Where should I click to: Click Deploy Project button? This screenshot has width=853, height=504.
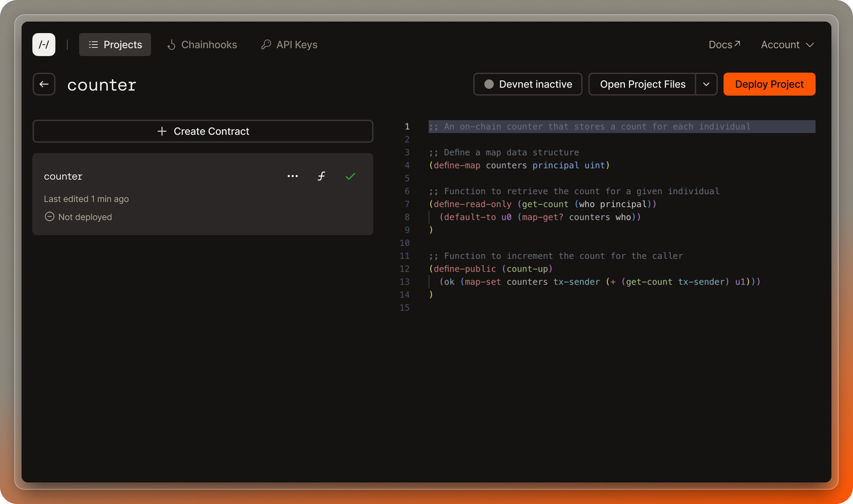point(770,84)
